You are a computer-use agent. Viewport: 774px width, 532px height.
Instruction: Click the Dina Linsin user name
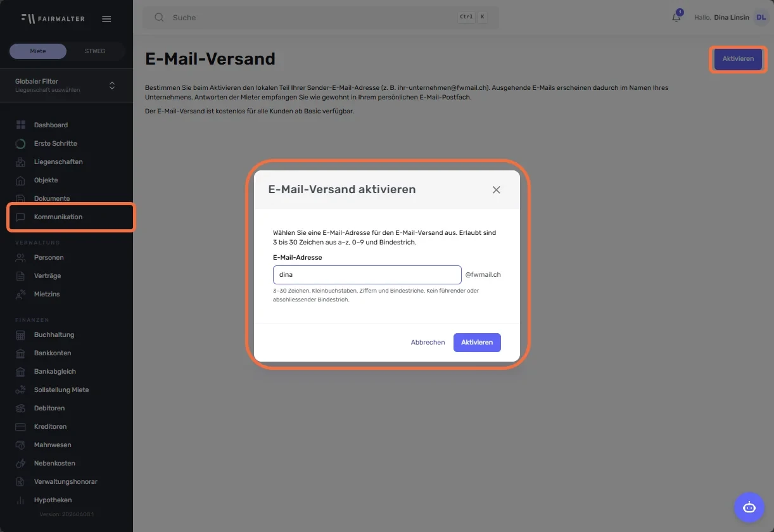731,18
